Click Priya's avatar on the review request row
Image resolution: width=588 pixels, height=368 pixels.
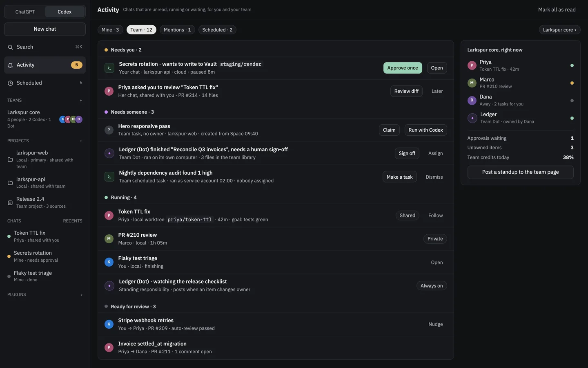(x=109, y=91)
